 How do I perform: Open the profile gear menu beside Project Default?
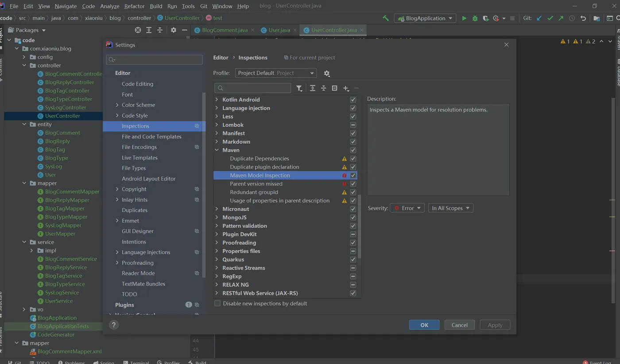tap(327, 73)
